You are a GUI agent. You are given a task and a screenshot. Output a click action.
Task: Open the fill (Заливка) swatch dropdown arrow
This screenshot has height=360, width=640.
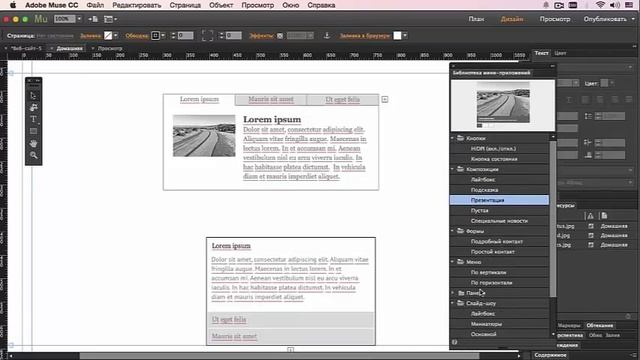pos(116,36)
